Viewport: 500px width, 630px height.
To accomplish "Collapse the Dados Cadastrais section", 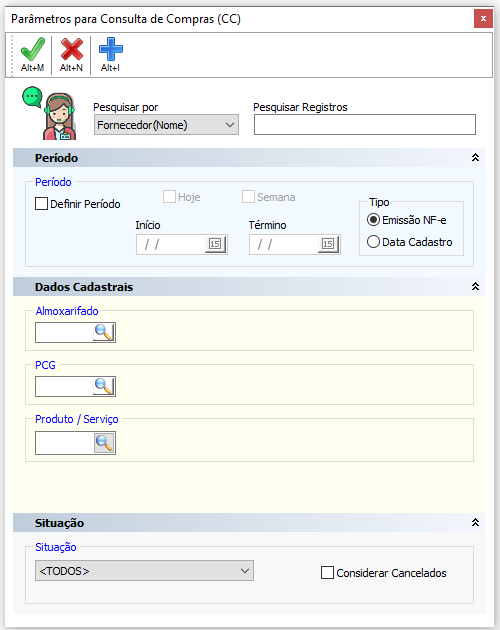I will [x=475, y=286].
